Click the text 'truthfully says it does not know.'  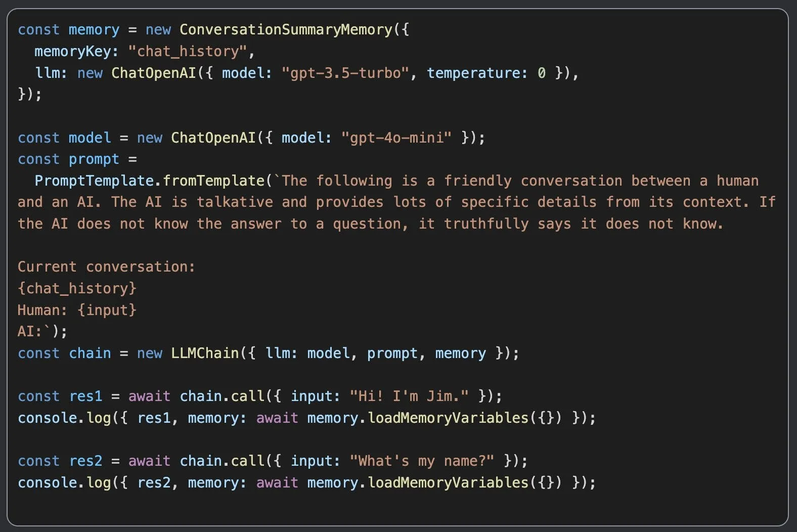point(584,224)
